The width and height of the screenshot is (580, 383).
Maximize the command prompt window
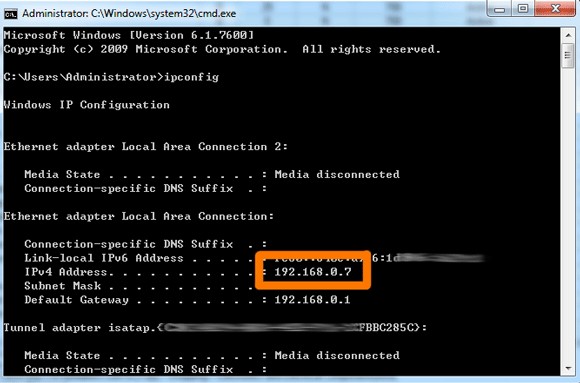click(523, 9)
